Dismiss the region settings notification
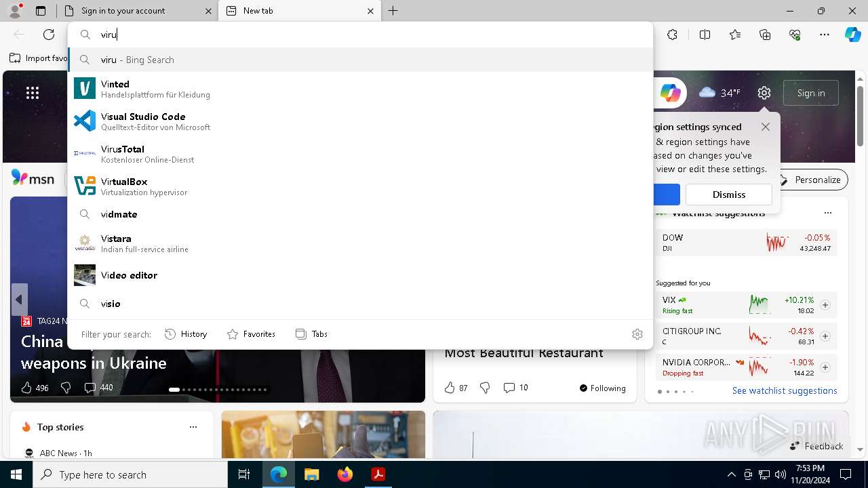The width and height of the screenshot is (868, 488). pyautogui.click(x=729, y=195)
